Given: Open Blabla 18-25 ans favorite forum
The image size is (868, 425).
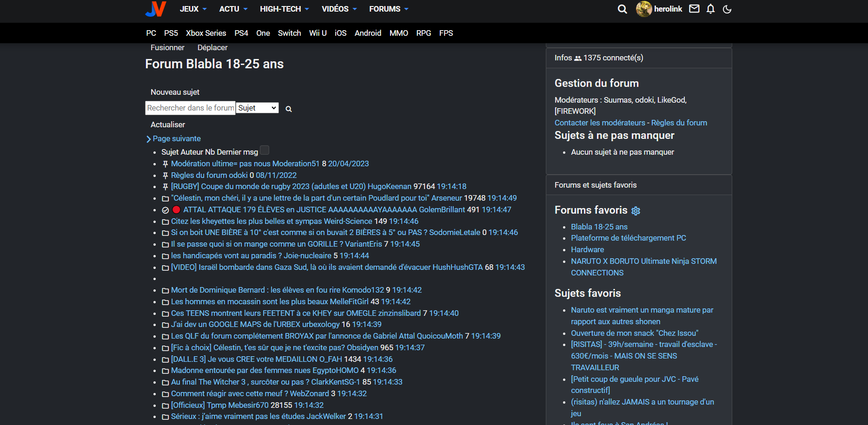Looking at the screenshot, I should (x=599, y=227).
